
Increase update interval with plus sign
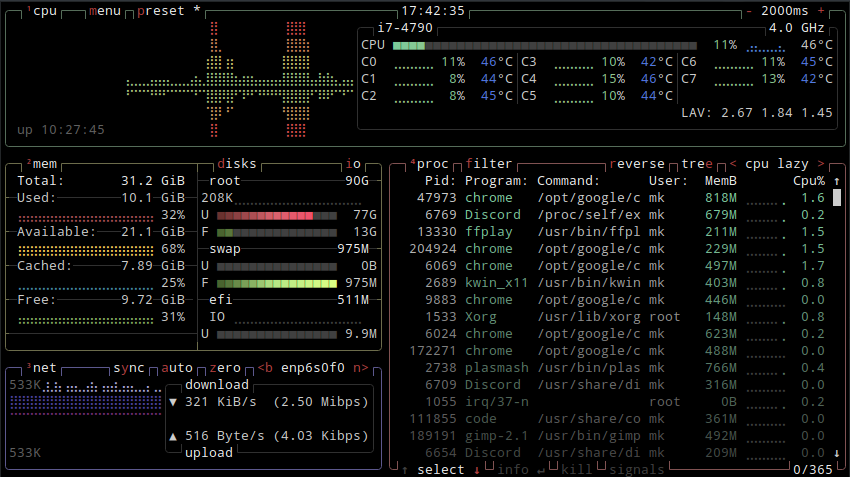pos(821,11)
